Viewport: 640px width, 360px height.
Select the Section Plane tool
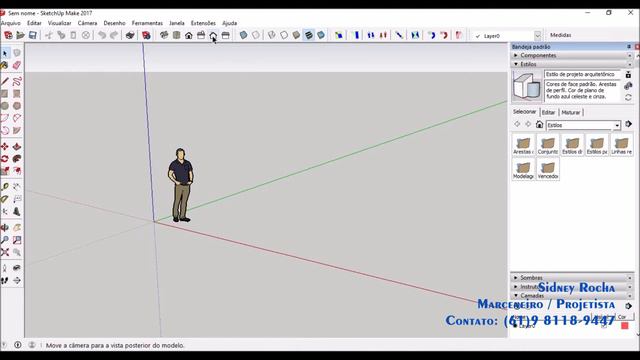coord(17,280)
